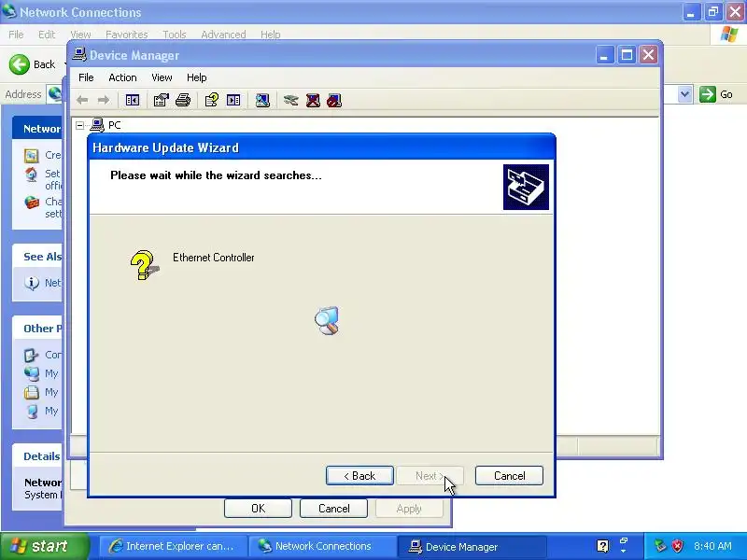747x560 pixels.
Task: Open the Tools menu in Network Connections
Action: (x=175, y=35)
